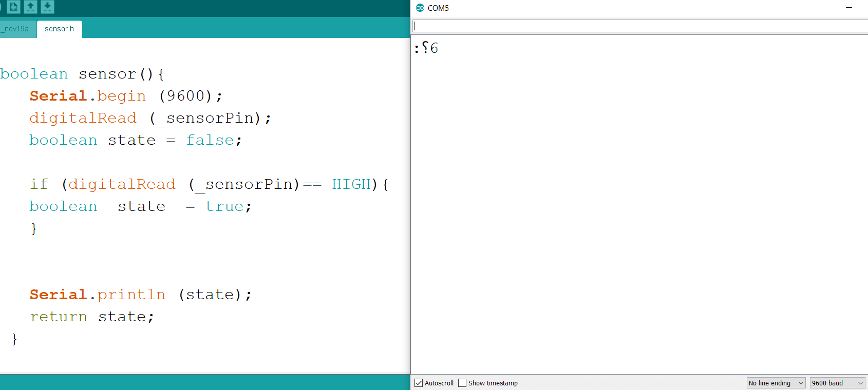Click the ':?6' output in serial monitor
Viewport: 868px width, 390px height.
(x=426, y=48)
